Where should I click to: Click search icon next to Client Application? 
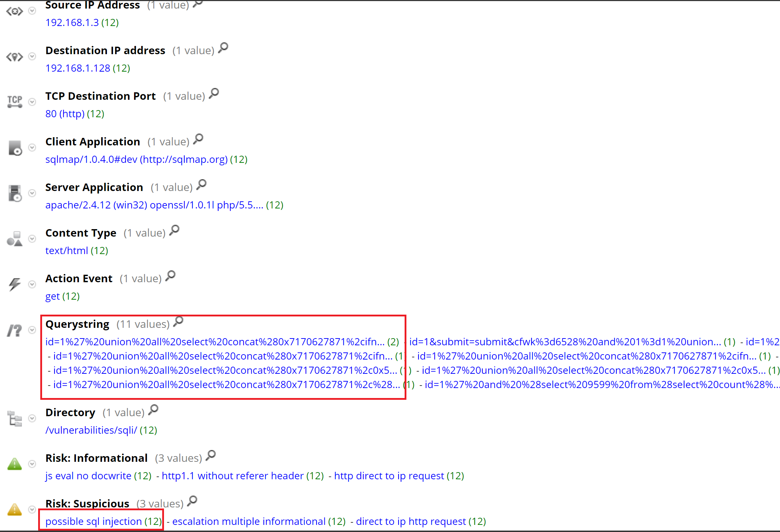click(198, 139)
